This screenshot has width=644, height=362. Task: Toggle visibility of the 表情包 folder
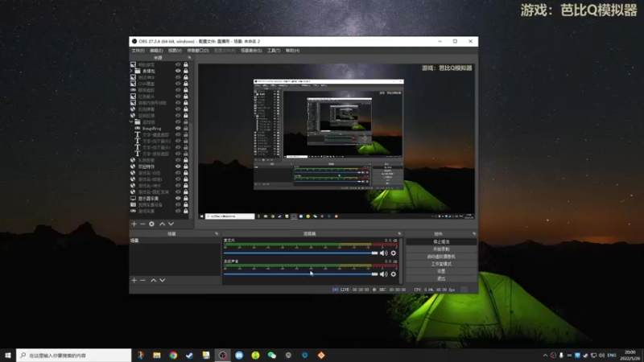coord(178,71)
